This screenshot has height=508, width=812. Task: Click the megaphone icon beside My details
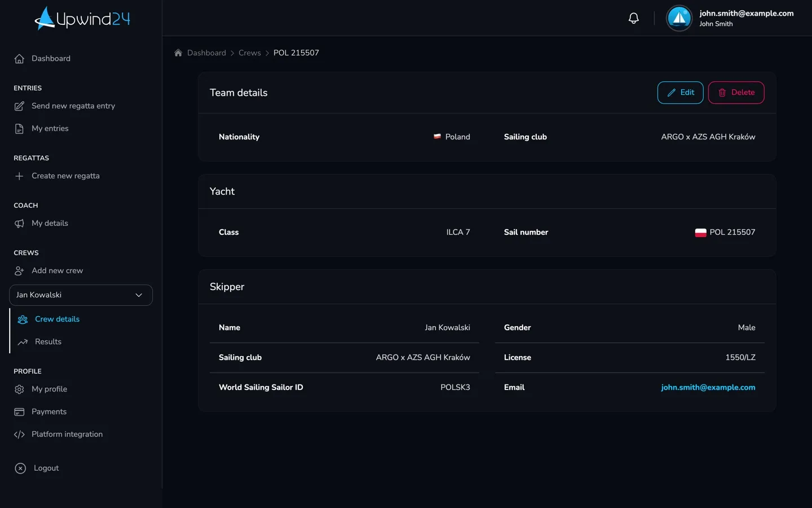point(19,224)
